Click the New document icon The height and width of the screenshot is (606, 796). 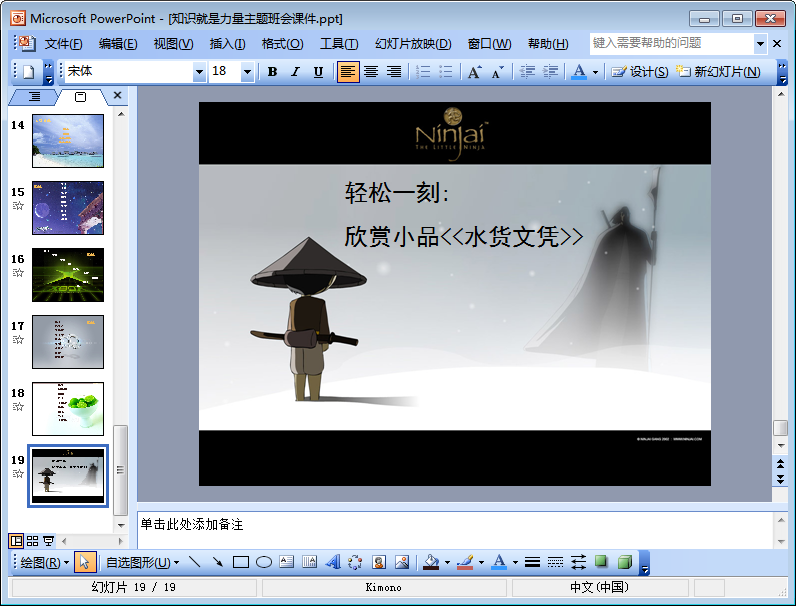(29, 72)
